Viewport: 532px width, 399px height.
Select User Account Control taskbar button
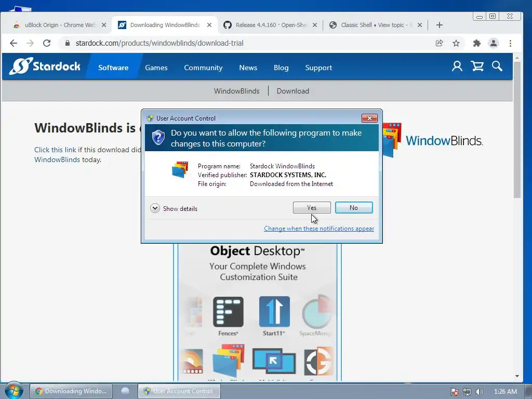[x=179, y=391]
